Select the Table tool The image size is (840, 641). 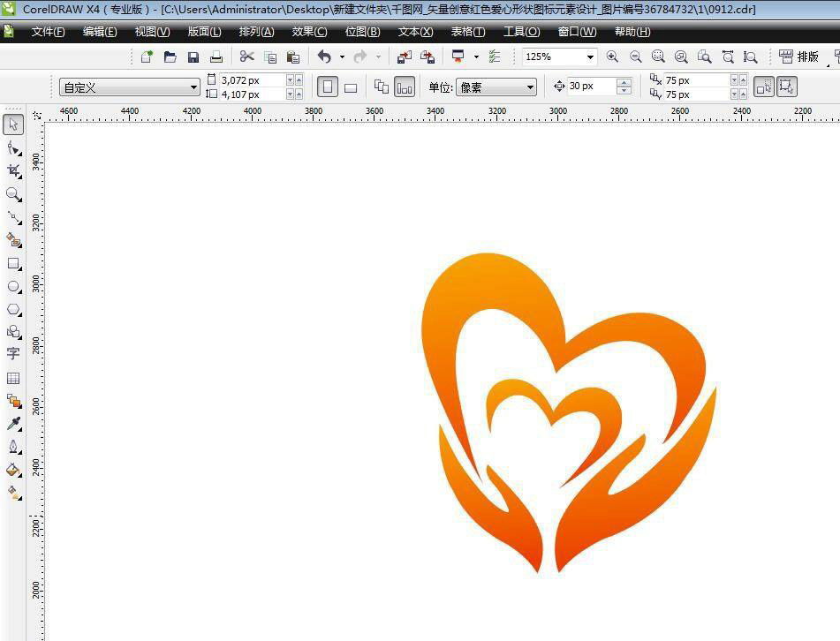(x=13, y=378)
